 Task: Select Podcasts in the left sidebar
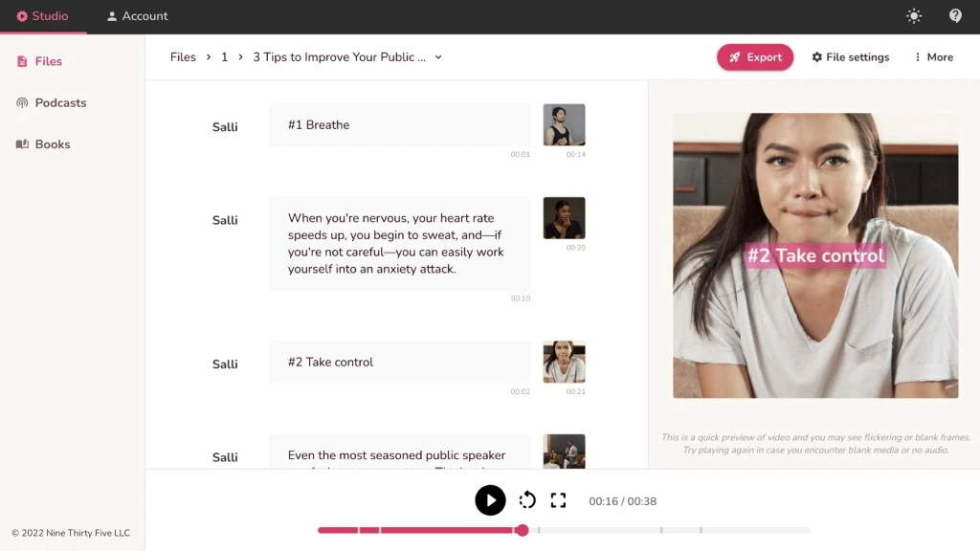59,102
